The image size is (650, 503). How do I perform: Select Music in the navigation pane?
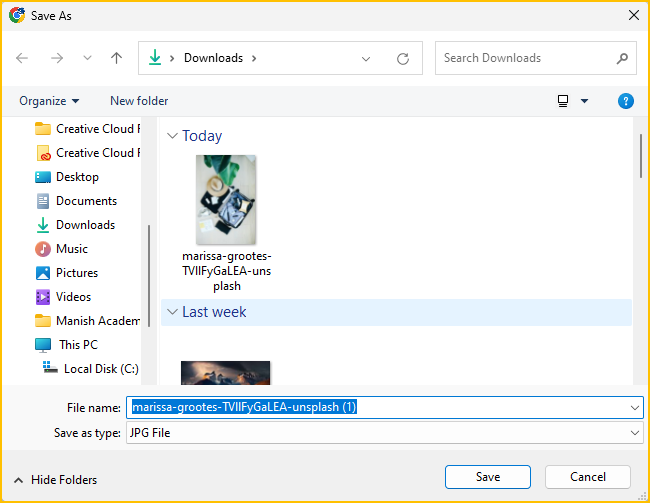tap(71, 249)
